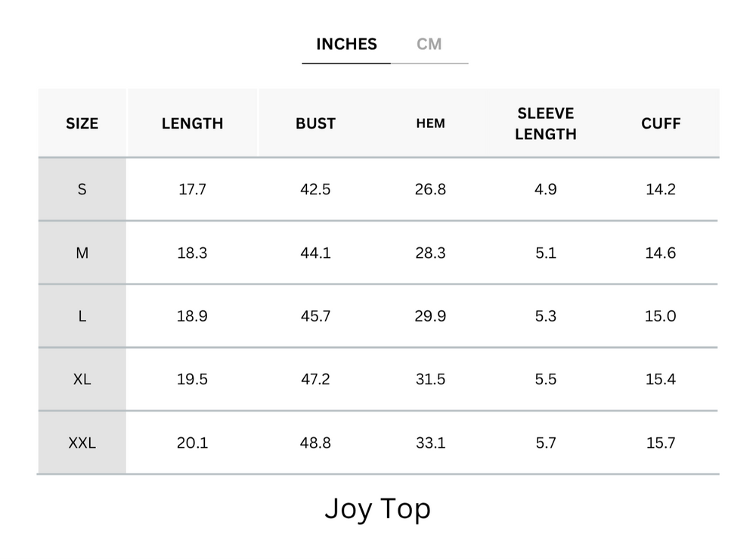Select the XL size row label

[x=82, y=379]
